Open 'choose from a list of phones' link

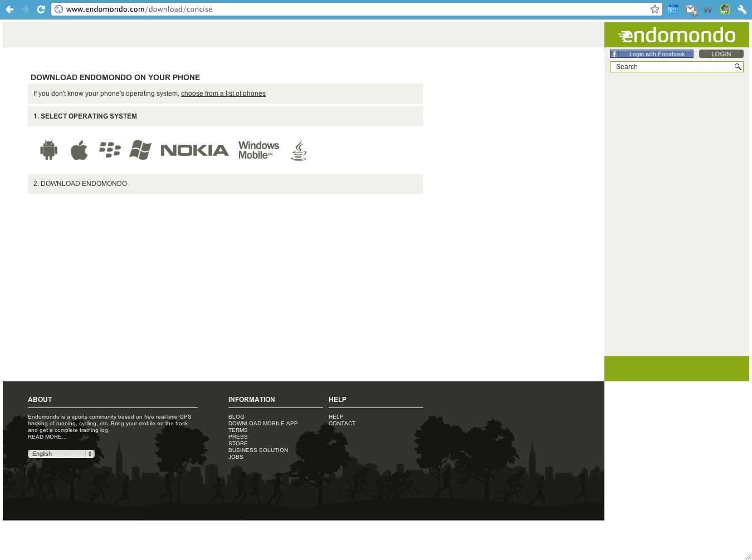tap(223, 94)
